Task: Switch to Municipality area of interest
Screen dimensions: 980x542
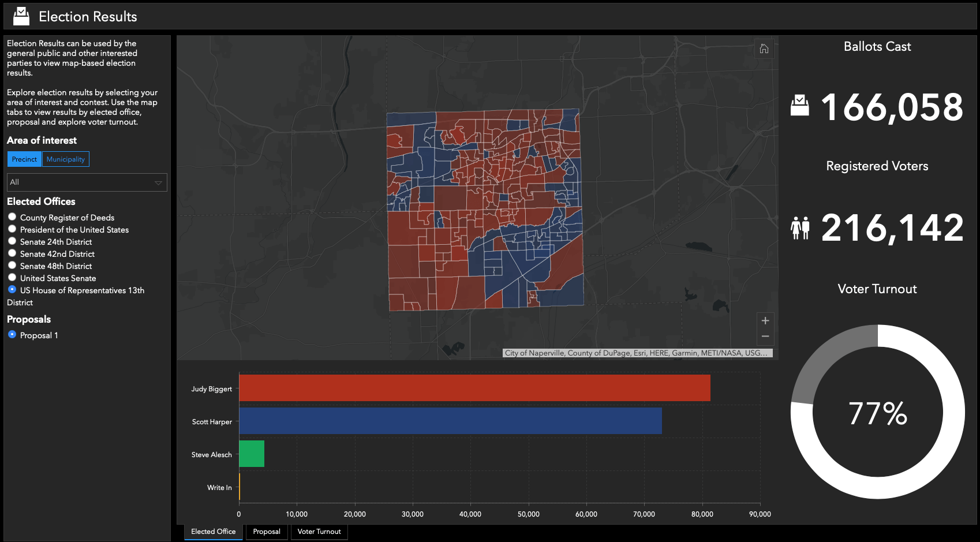Action: coord(66,159)
